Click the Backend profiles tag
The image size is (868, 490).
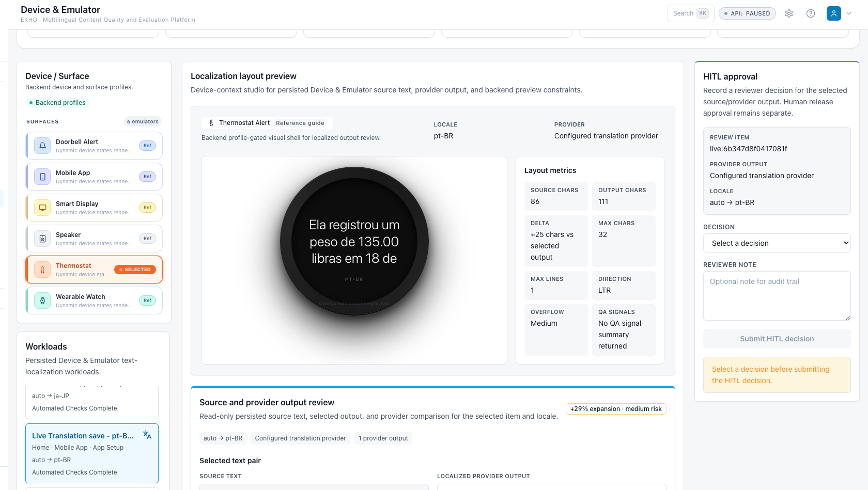point(57,103)
